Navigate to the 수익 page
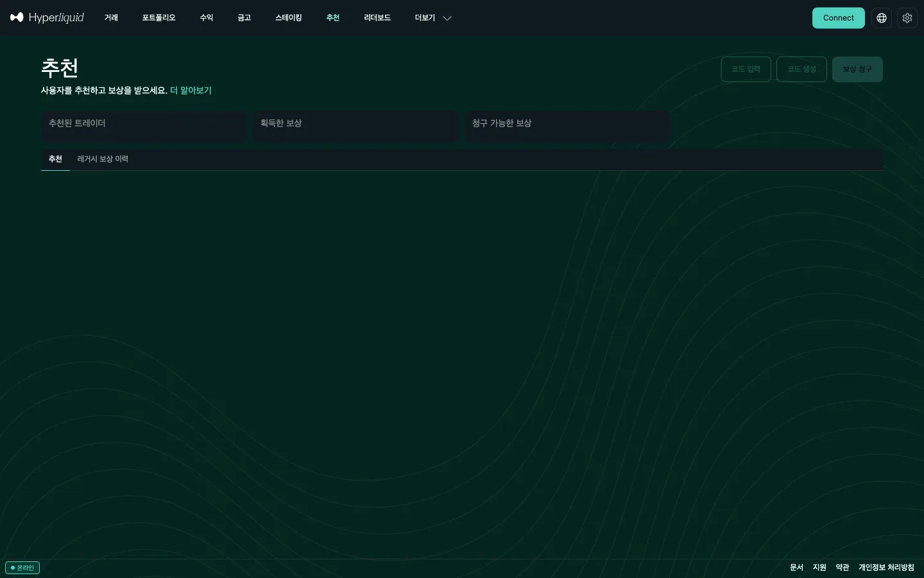Viewport: 924px width, 578px height. [x=206, y=18]
